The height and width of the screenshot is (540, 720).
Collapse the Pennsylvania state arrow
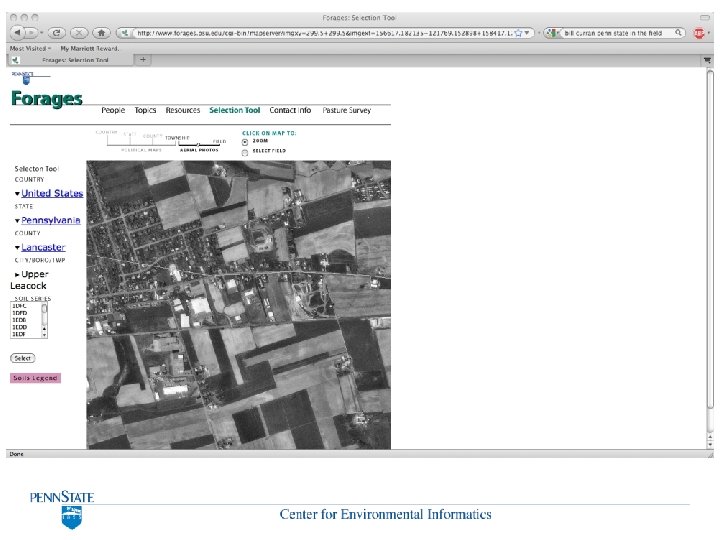coord(17,221)
